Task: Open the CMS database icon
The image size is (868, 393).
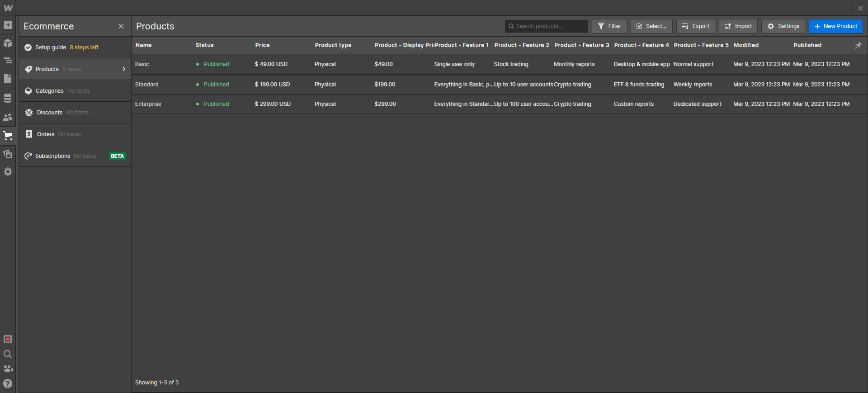Action: point(8,98)
